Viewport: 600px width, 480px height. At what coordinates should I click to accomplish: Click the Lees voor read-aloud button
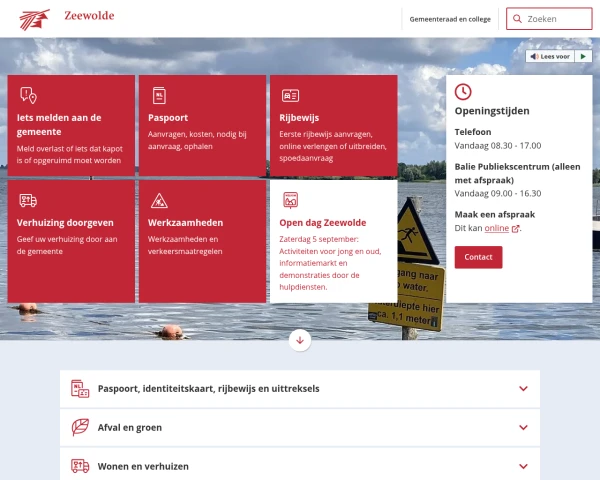tap(550, 56)
